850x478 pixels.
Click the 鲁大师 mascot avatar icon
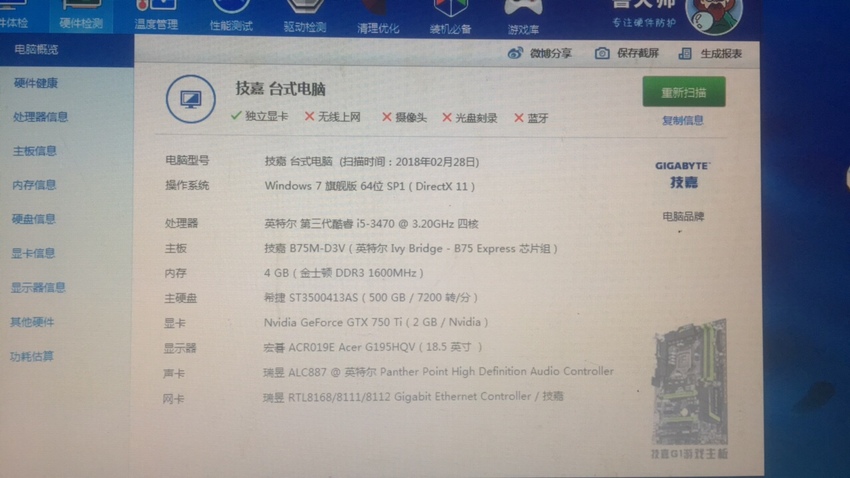pyautogui.click(x=713, y=15)
